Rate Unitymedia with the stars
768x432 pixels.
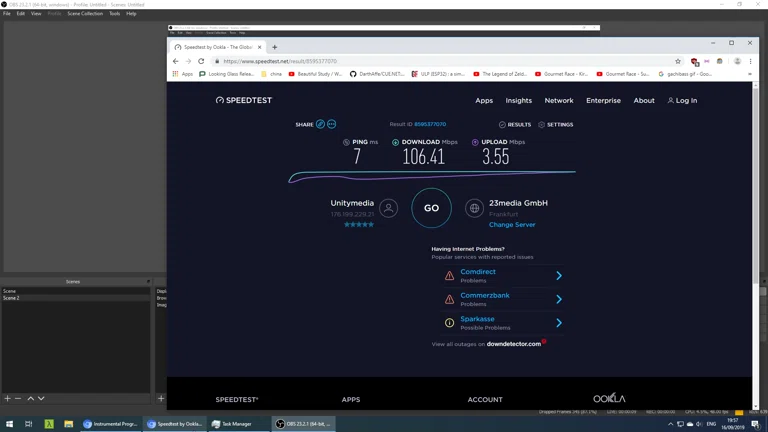pyautogui.click(x=359, y=225)
